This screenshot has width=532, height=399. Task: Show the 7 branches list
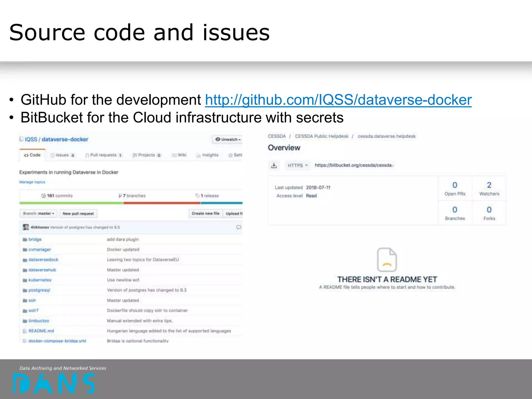coord(132,196)
